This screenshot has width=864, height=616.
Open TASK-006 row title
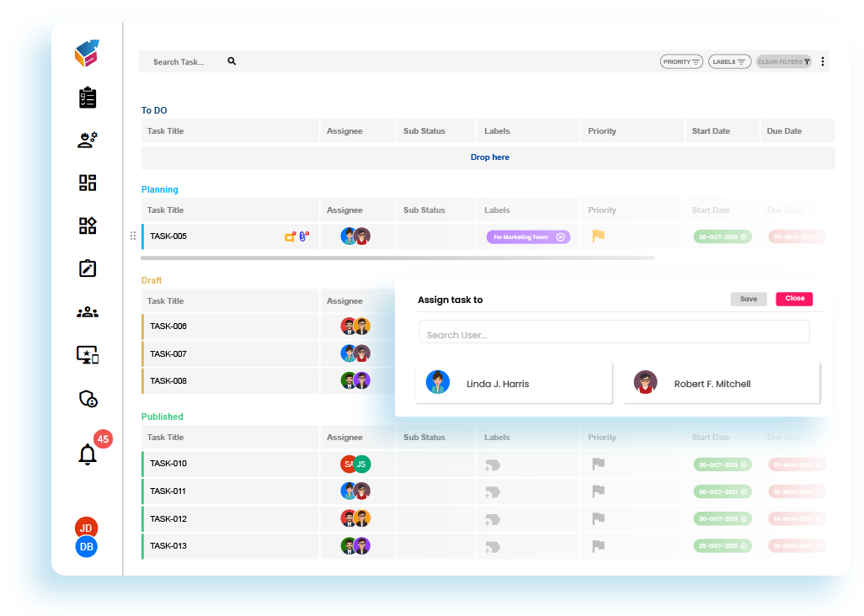[168, 326]
